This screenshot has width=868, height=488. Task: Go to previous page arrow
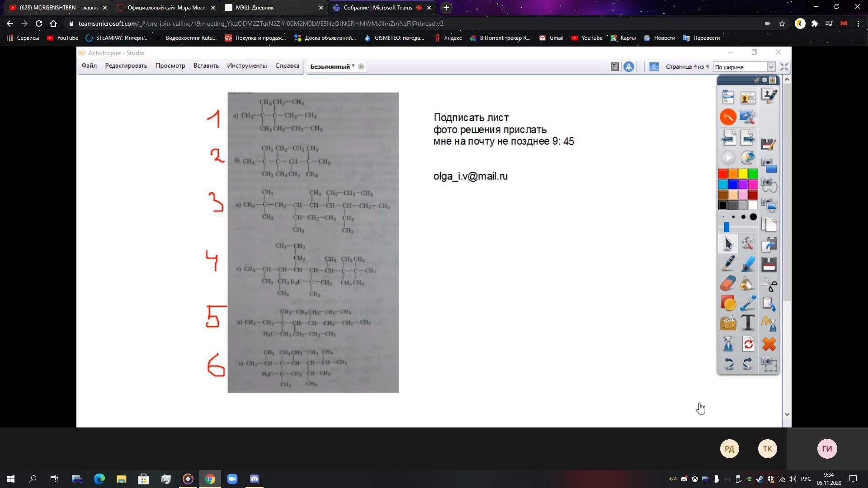click(x=728, y=137)
